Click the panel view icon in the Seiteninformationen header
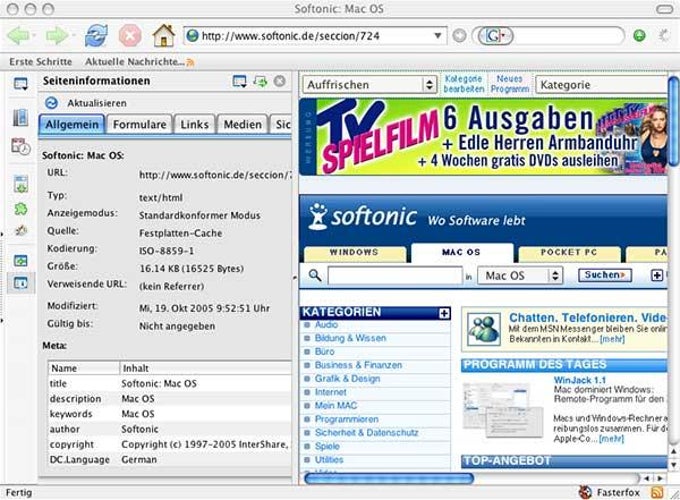Screen dimensions: 680x500 click(x=239, y=81)
